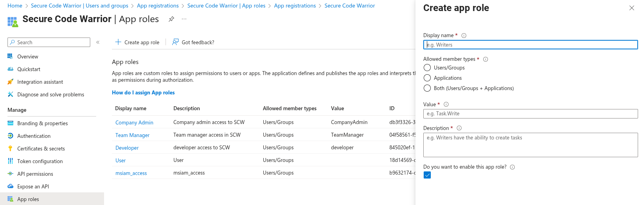Select the Applications radio button

pyautogui.click(x=427, y=78)
